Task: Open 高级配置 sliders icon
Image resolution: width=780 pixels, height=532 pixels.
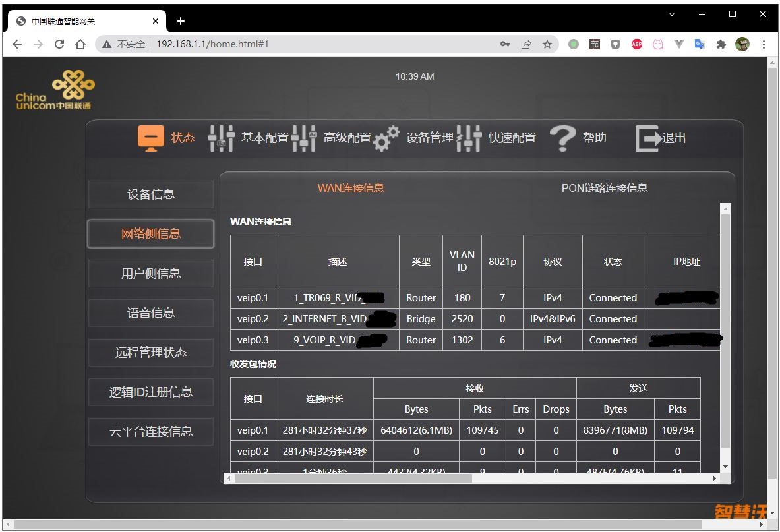Action: click(x=303, y=138)
